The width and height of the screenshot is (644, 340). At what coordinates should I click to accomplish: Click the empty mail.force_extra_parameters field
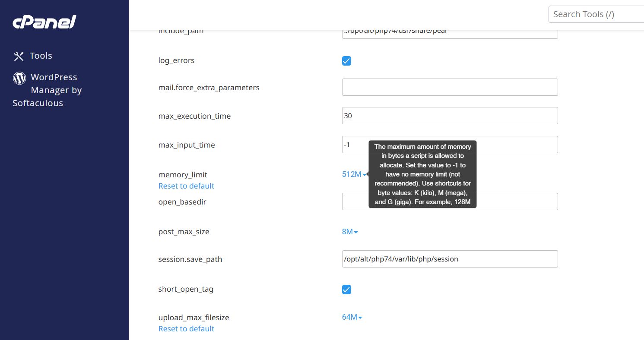pyautogui.click(x=449, y=87)
